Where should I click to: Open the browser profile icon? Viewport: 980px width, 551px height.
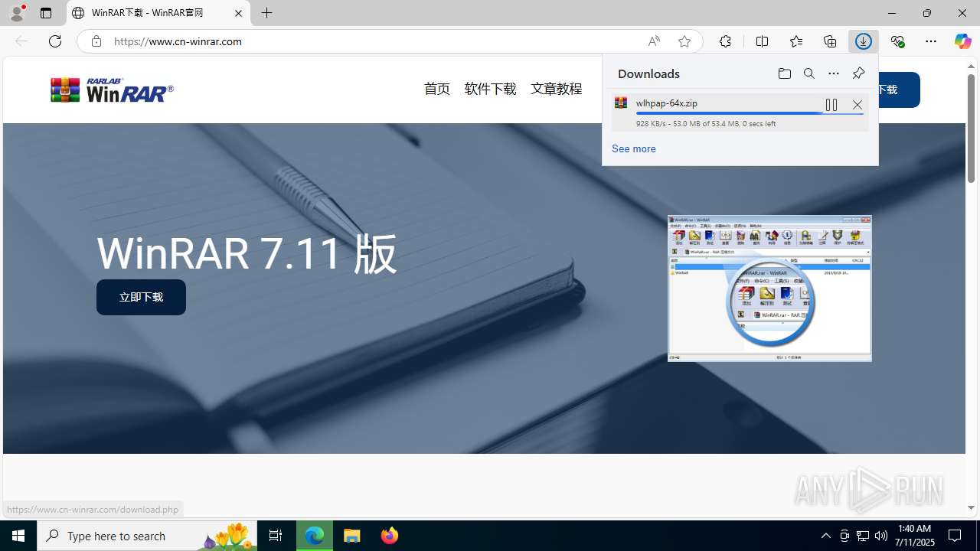17,13
